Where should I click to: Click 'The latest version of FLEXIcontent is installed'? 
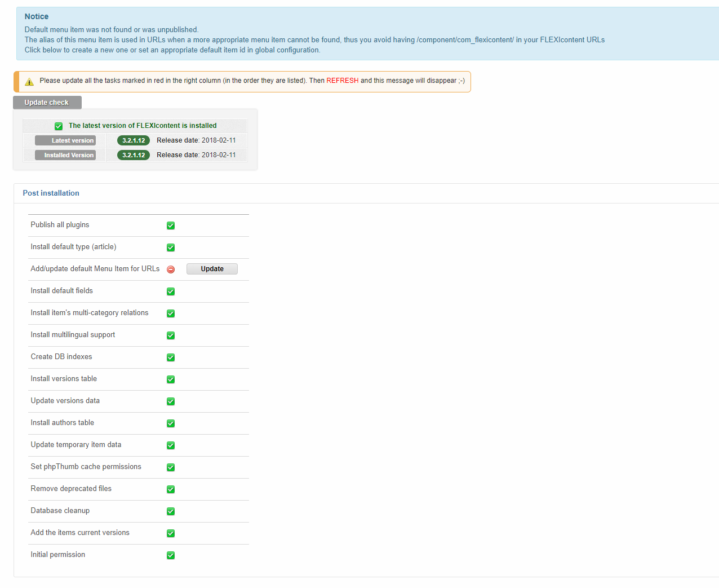tap(143, 126)
